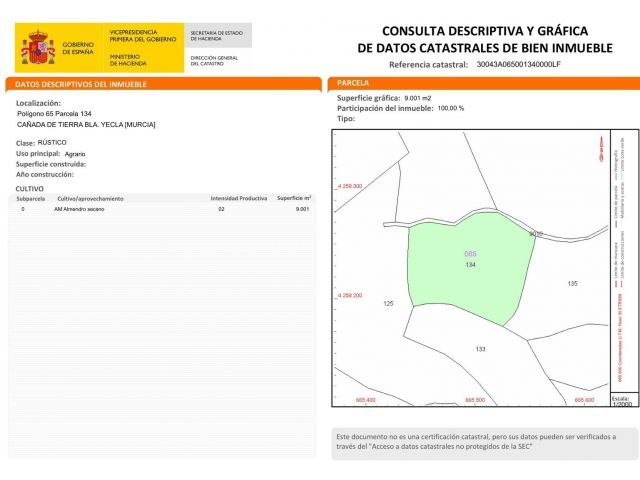Image resolution: width=640 pixels, height=480 pixels.
Task: Click 'VICEPRESIDENCIA PRIMERA DEL GOBIERNO' text
Action: click(143, 36)
